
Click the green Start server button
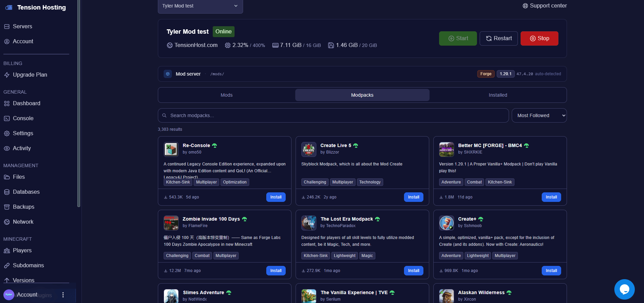pos(458,38)
